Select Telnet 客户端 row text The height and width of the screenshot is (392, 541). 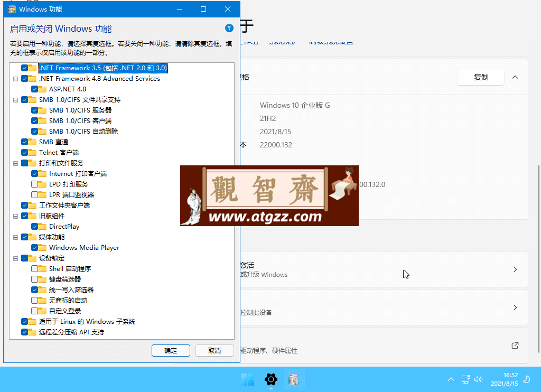pos(59,153)
